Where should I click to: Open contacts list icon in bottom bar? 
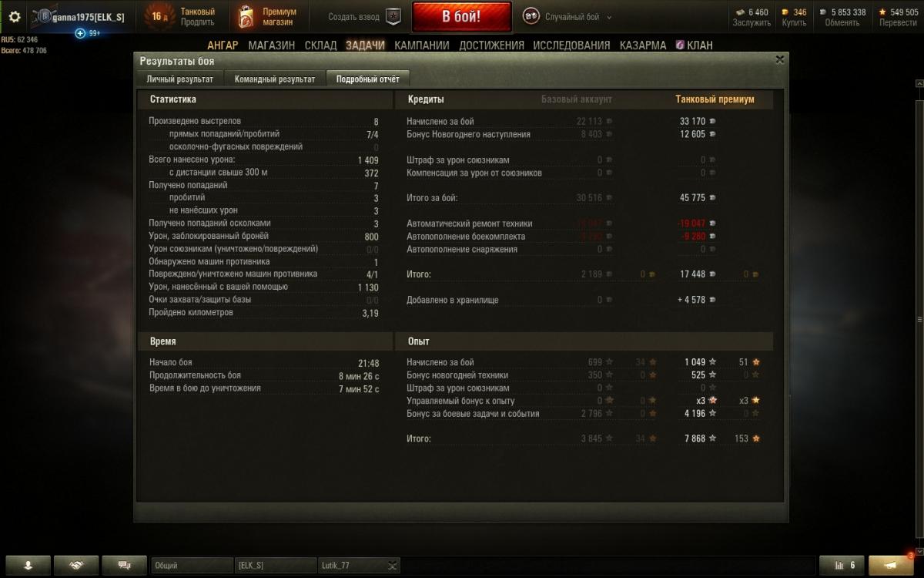click(28, 565)
